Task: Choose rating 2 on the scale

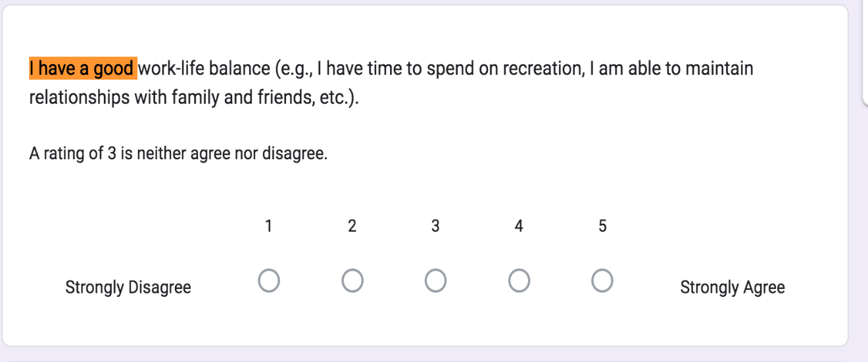Action: pos(352,281)
